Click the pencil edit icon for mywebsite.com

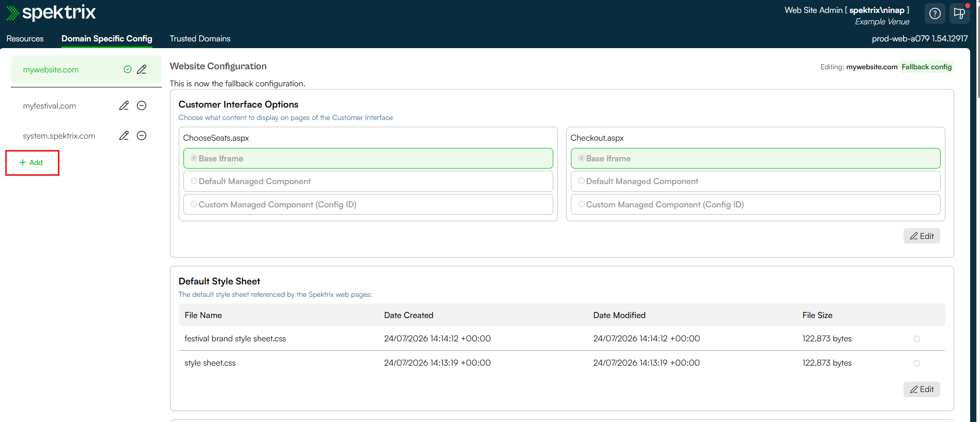[x=142, y=69]
